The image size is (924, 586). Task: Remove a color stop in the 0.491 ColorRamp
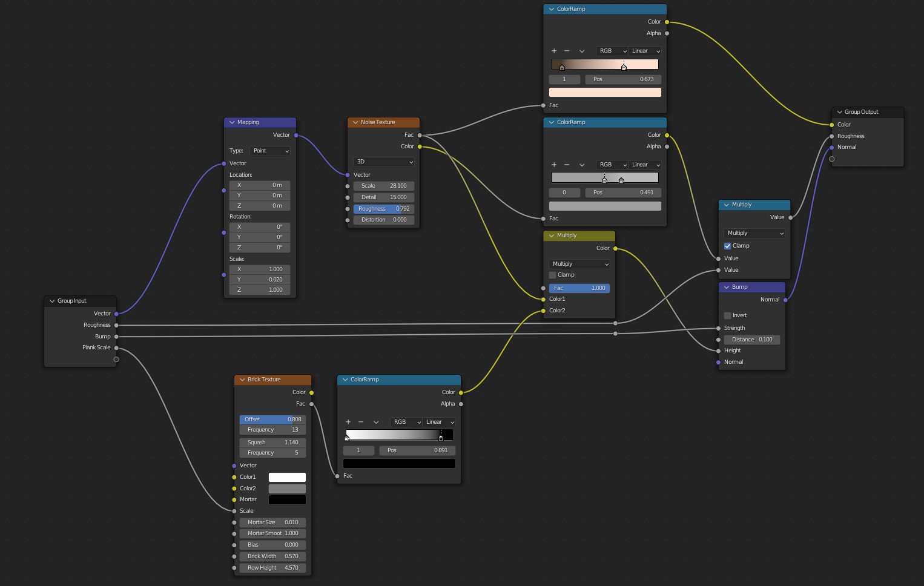[x=567, y=165]
